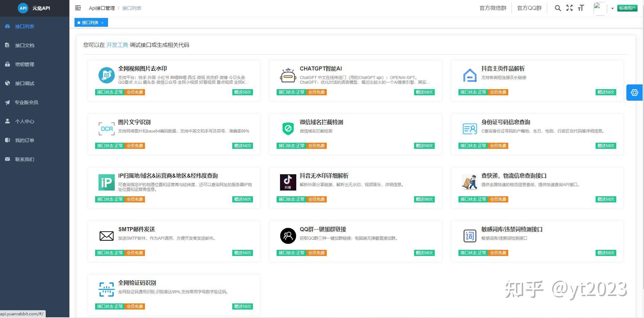Click 接口状态:正常 on the 抖音无水印详细解析 card

(x=292, y=199)
